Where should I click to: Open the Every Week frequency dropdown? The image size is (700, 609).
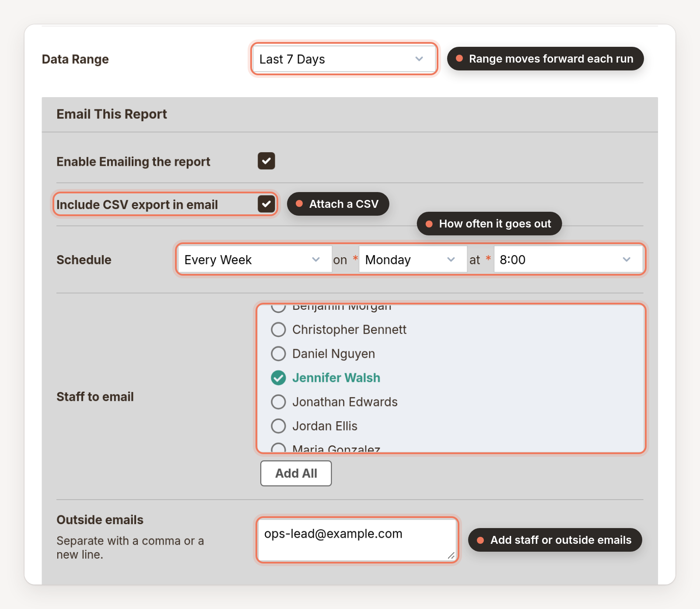click(x=255, y=259)
